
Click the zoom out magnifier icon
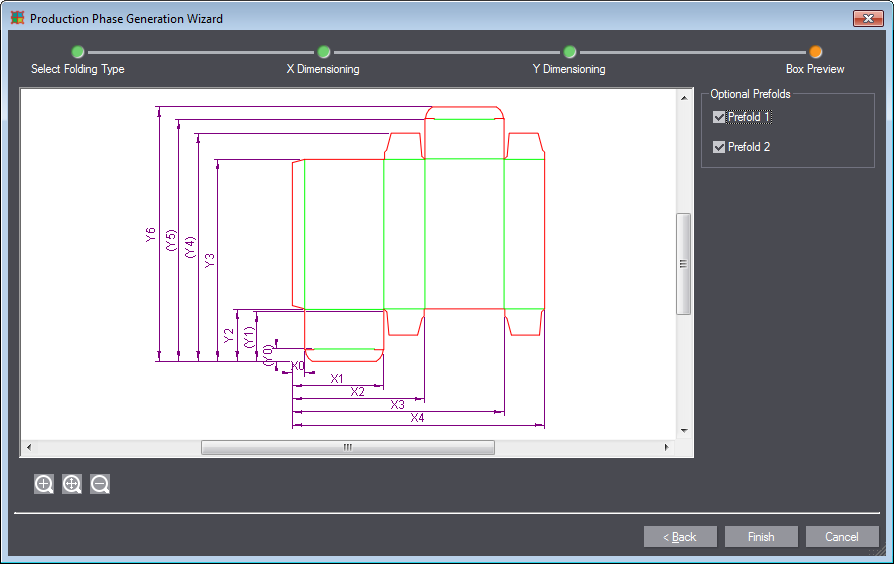pyautogui.click(x=100, y=484)
